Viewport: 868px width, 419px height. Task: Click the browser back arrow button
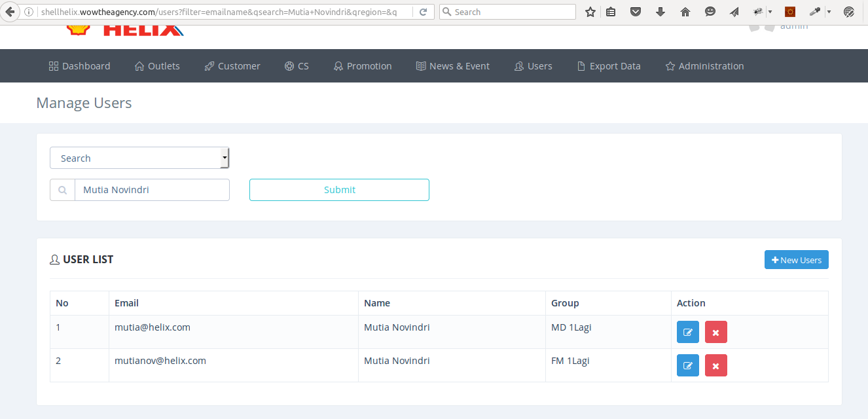coord(10,12)
